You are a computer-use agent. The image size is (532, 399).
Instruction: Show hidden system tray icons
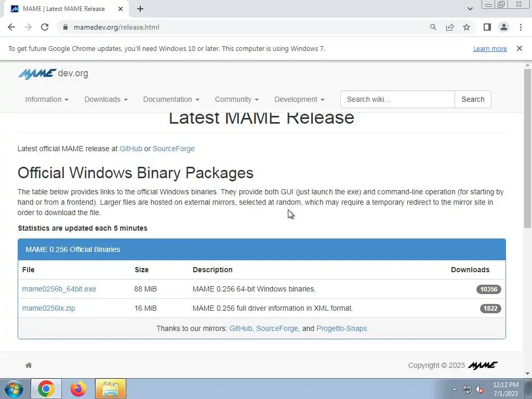tap(454, 389)
